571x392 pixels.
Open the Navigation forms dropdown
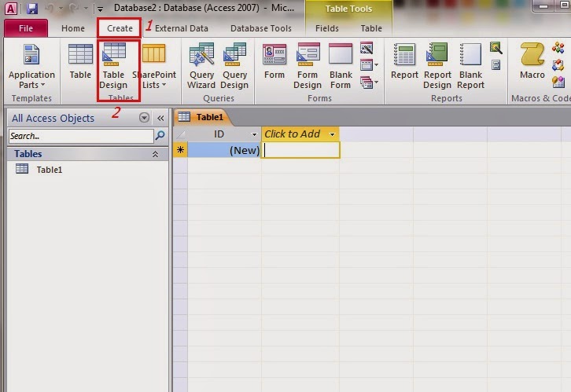[369, 65]
